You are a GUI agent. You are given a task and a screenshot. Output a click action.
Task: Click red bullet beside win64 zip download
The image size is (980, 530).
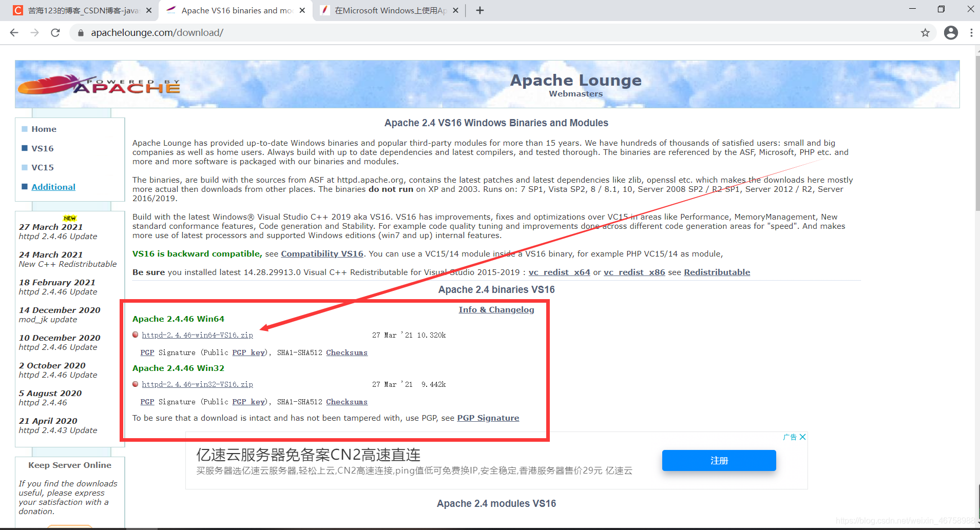pyautogui.click(x=136, y=335)
